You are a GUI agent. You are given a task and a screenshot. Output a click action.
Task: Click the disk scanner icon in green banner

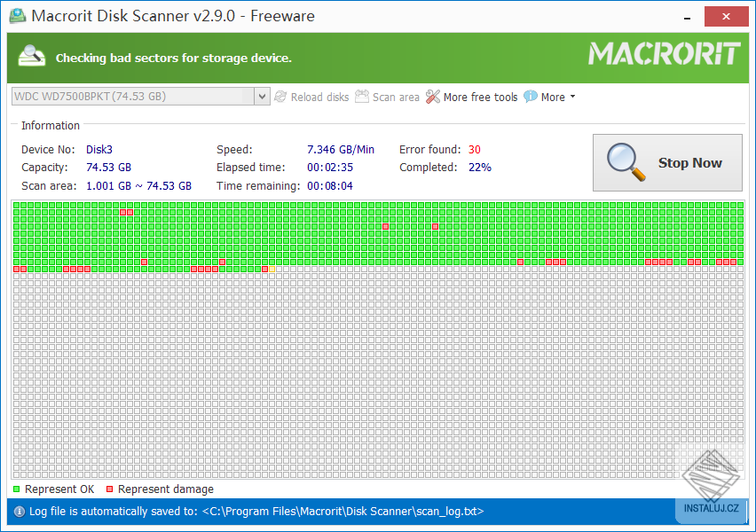click(32, 56)
